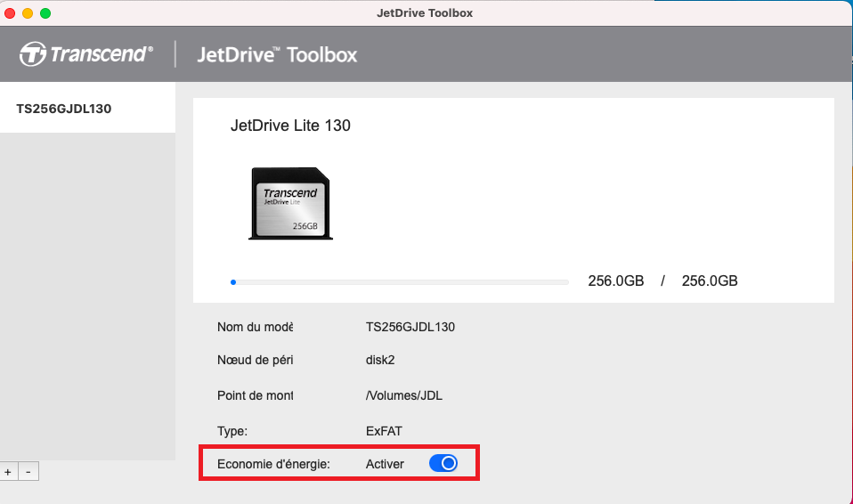The width and height of the screenshot is (853, 504).
Task: Close the JetDrive Toolbox window
Action: coord(10,13)
